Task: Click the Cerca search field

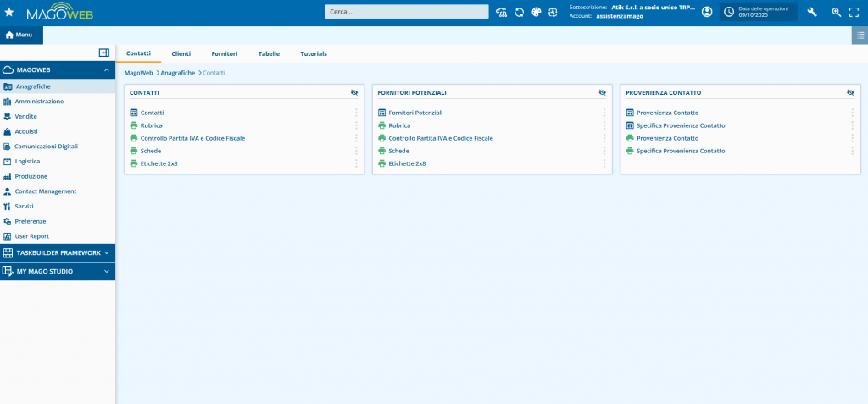Action: pyautogui.click(x=407, y=12)
